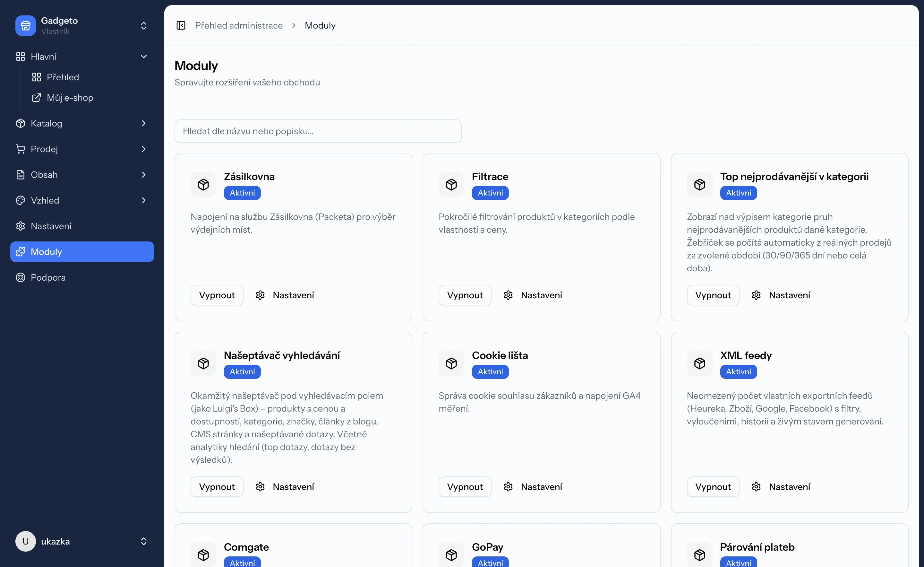
Task: Click the Katalog box icon
Action: coord(21,123)
